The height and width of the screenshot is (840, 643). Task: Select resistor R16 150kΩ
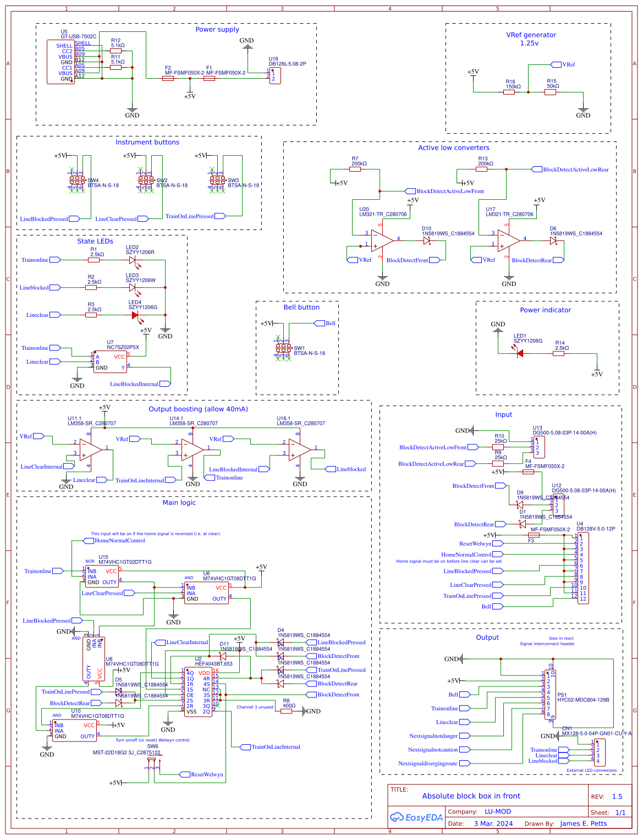pyautogui.click(x=509, y=92)
